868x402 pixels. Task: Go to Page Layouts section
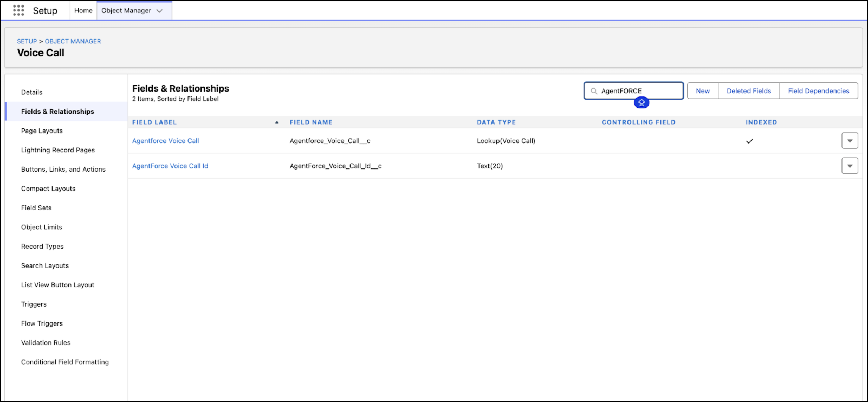tap(42, 131)
